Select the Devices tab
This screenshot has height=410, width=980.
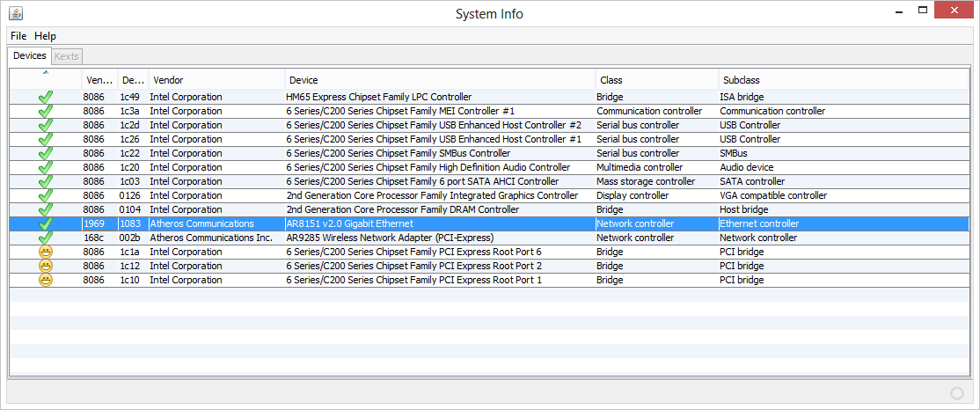[30, 56]
